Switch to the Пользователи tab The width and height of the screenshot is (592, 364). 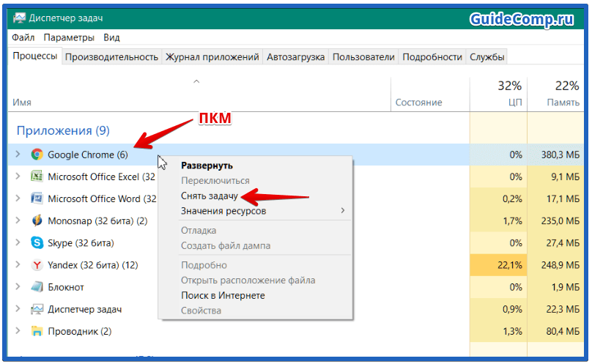click(x=363, y=57)
